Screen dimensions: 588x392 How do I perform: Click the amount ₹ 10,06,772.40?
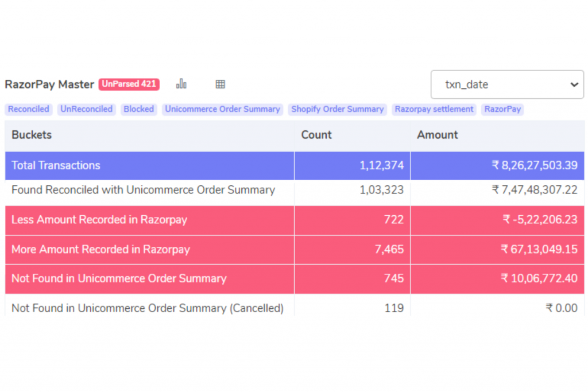pyautogui.click(x=539, y=278)
